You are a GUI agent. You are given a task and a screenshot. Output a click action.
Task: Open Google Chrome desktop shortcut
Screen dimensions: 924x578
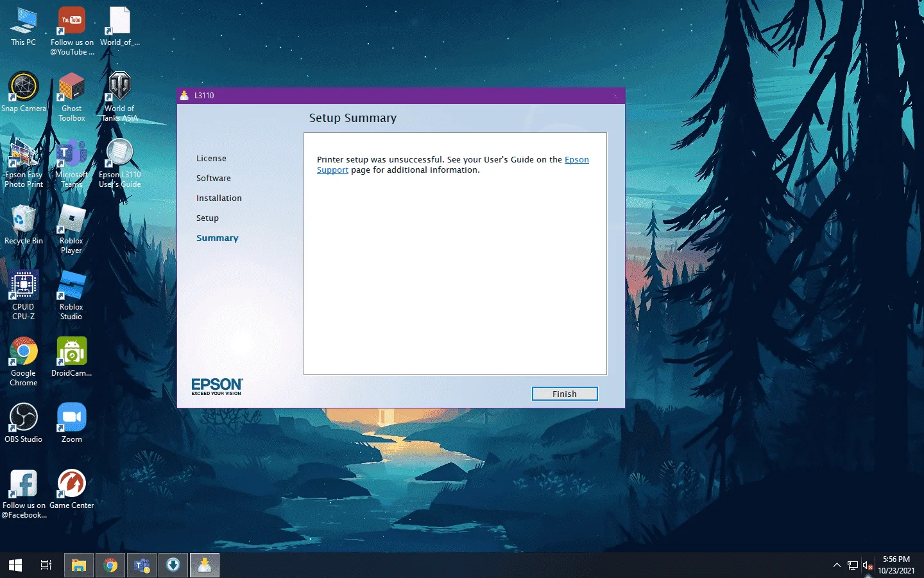click(24, 362)
